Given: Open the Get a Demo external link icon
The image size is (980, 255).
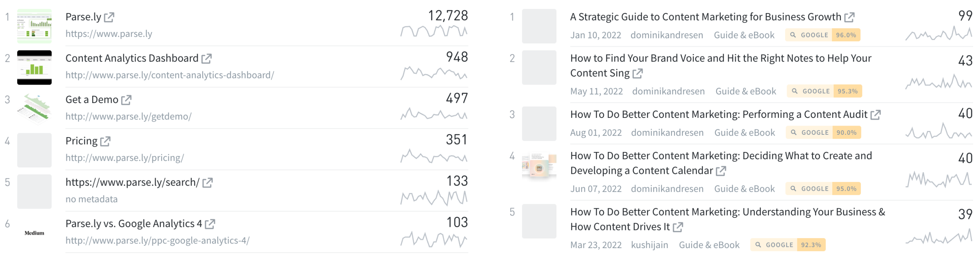Looking at the screenshot, I should point(126,100).
